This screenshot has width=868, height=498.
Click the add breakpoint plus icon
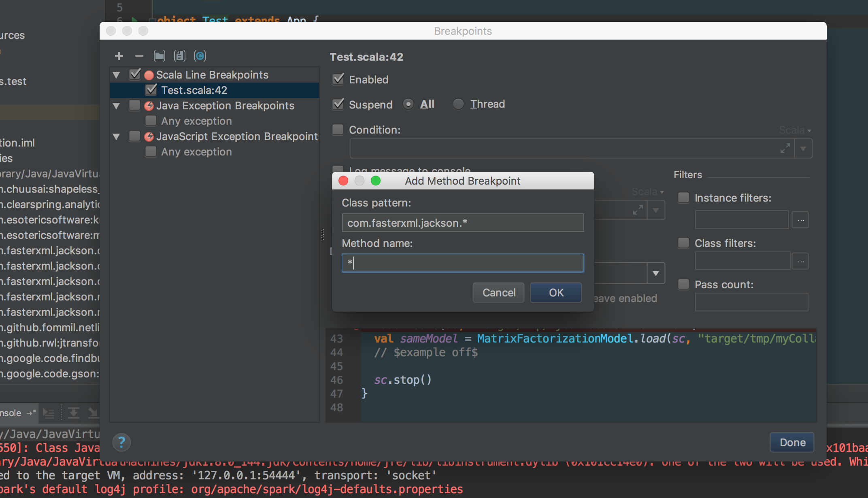[119, 56]
